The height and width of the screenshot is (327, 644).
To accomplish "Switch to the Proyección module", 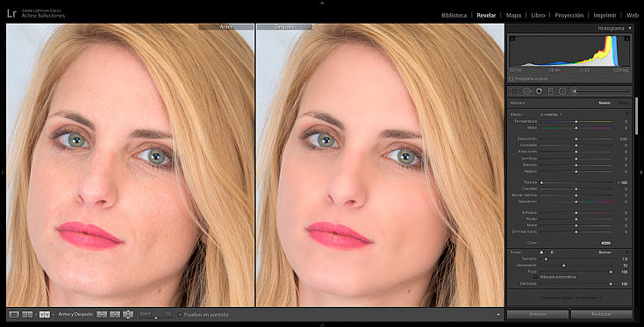I will click(x=569, y=15).
